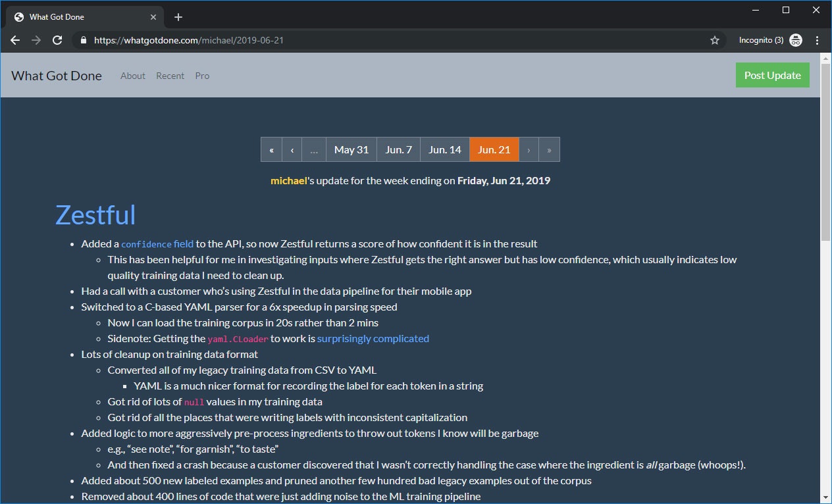
Task: Reload the page with the refresh icon
Action: pos(57,40)
